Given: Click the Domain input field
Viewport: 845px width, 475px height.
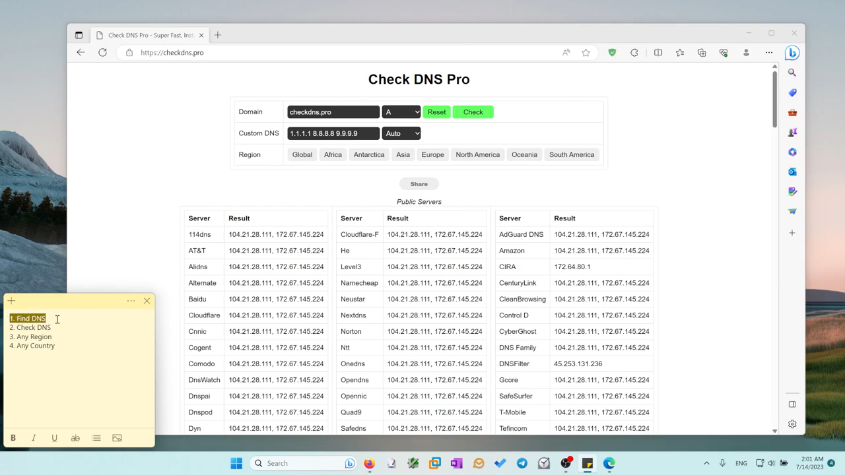Looking at the screenshot, I should [x=333, y=112].
